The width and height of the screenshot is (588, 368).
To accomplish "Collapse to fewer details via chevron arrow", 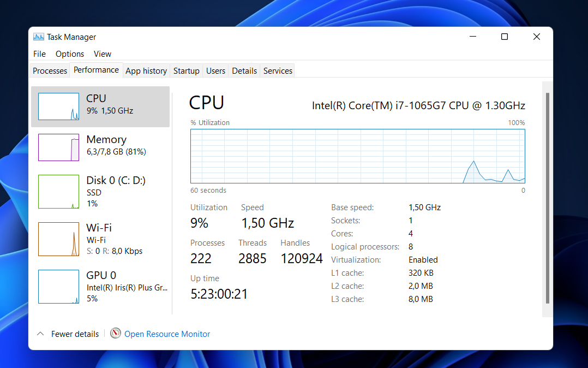I will (x=40, y=334).
